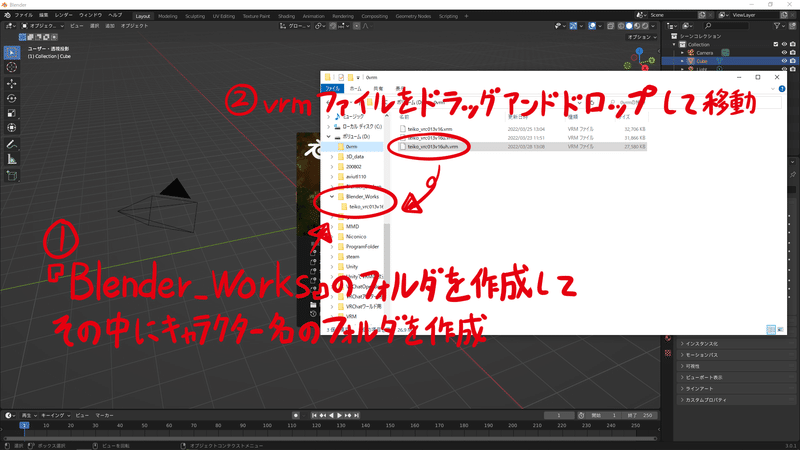The height and width of the screenshot is (450, 800).
Task: Toggle snapping magnet in the viewport header
Action: [x=333, y=26]
